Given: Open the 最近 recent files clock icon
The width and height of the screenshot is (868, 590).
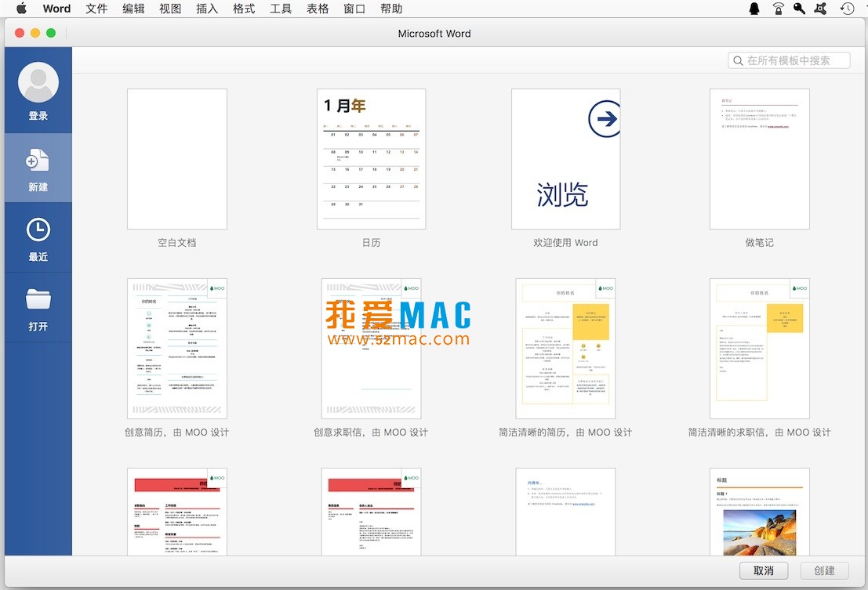Looking at the screenshot, I should click(38, 230).
